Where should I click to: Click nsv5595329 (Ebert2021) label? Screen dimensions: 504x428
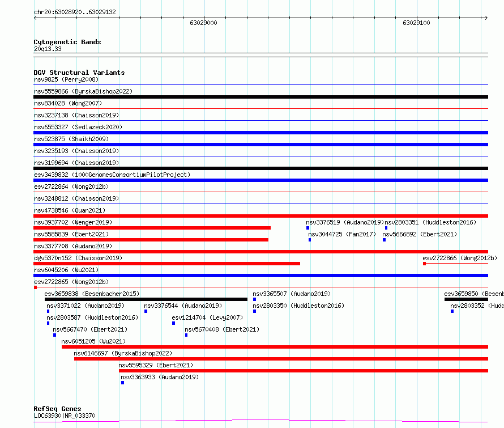pos(156,365)
